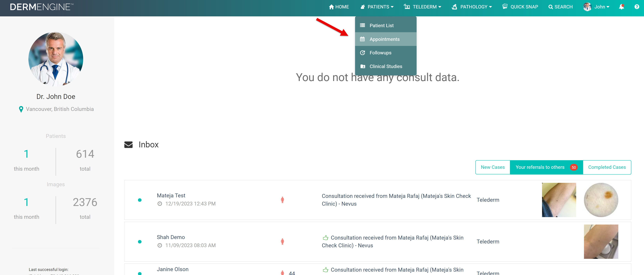The width and height of the screenshot is (644, 275).
Task: Click the Telederm icon in navbar
Action: [407, 7]
